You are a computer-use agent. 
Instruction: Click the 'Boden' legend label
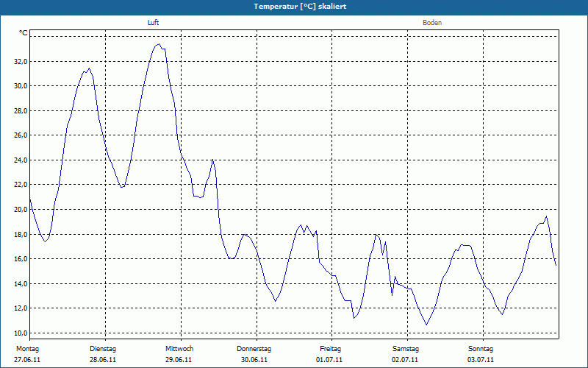point(432,23)
